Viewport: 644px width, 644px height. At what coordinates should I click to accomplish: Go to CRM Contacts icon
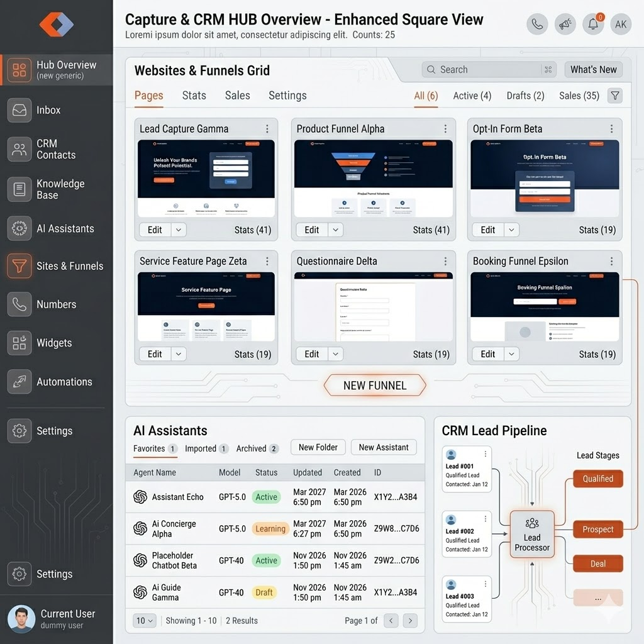click(19, 149)
